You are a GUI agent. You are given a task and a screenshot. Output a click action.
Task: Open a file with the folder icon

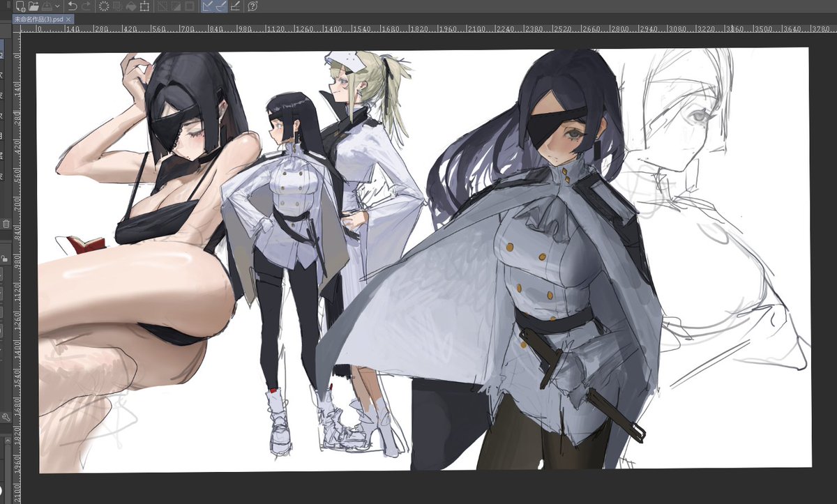click(33, 6)
